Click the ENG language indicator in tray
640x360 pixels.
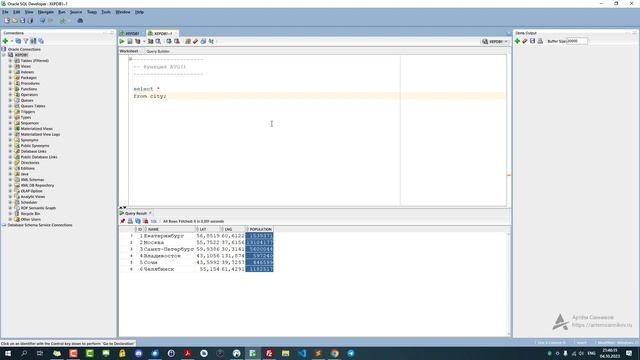(591, 353)
